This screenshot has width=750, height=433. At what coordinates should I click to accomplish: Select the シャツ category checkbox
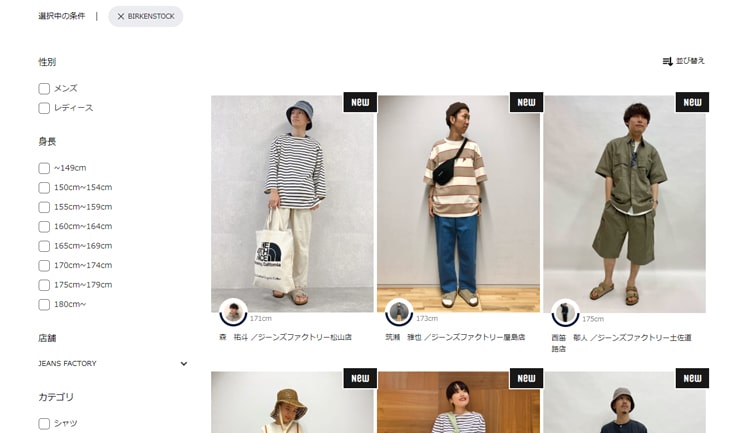click(44, 423)
